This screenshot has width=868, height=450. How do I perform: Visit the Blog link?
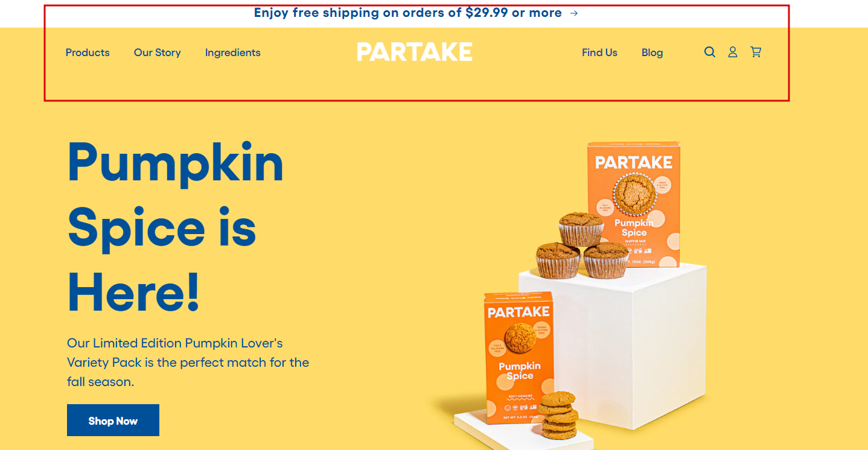tap(653, 52)
